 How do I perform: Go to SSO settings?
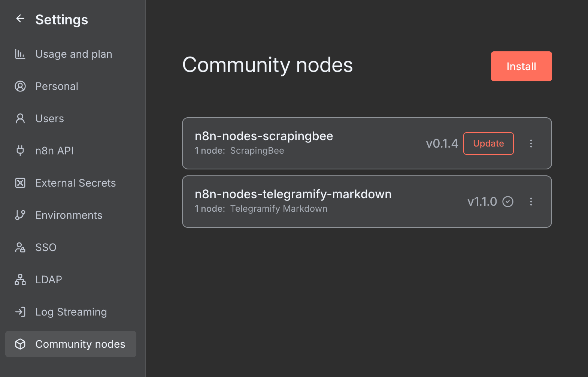(46, 248)
